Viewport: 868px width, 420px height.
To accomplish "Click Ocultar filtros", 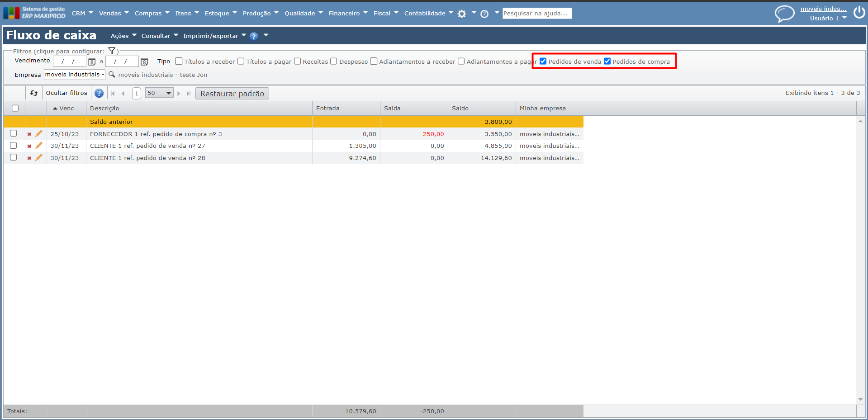I will tap(66, 93).
